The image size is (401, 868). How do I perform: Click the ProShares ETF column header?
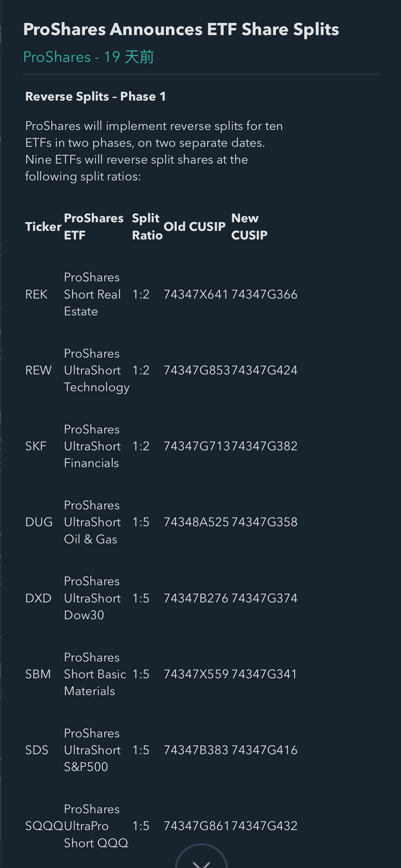coord(94,227)
